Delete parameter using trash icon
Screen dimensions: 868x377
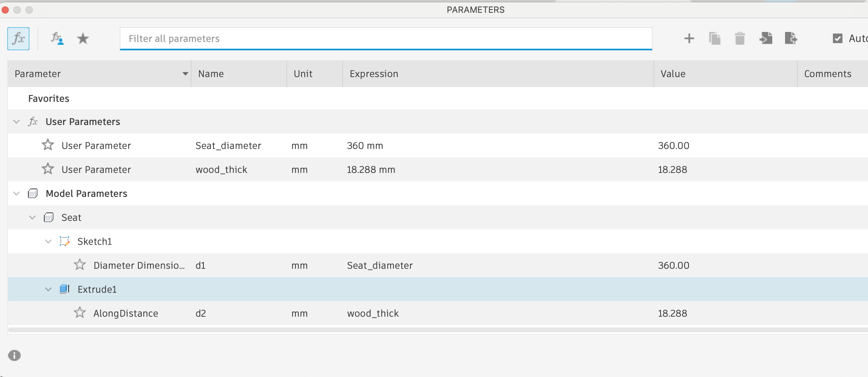(x=740, y=38)
